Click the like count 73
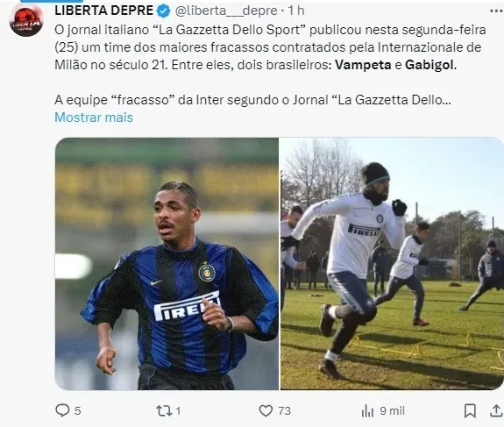504x427 pixels. pos(285,411)
